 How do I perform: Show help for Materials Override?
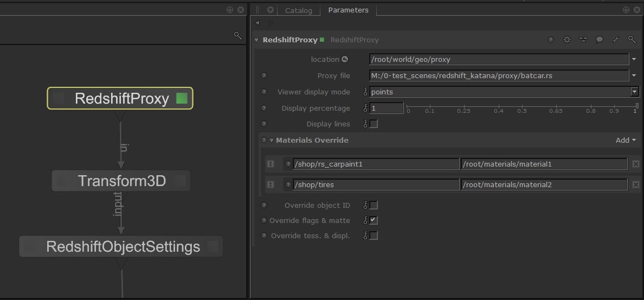tap(264, 140)
